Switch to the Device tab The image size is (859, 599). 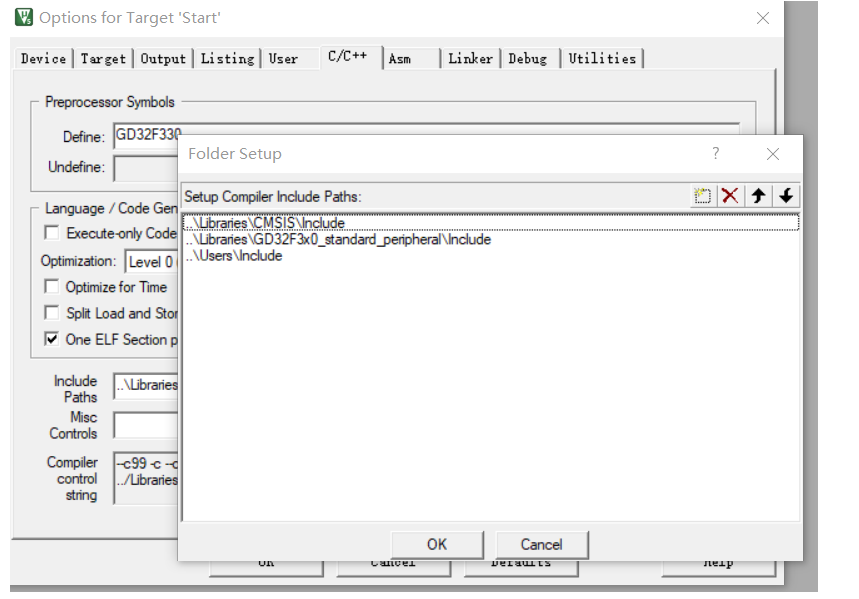[43, 59]
